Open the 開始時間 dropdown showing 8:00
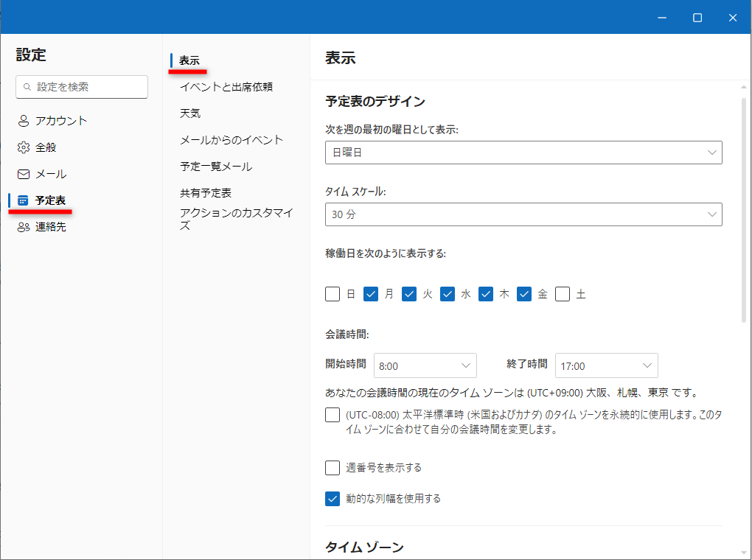 (425, 365)
